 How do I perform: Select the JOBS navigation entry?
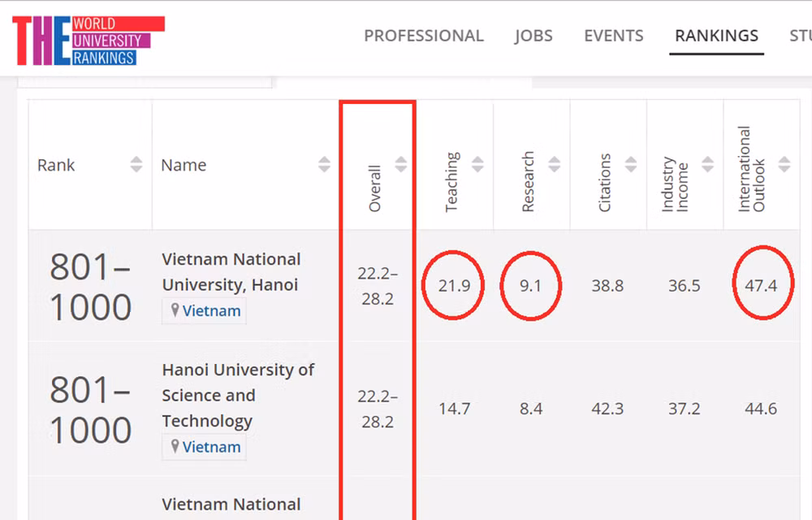coord(533,36)
